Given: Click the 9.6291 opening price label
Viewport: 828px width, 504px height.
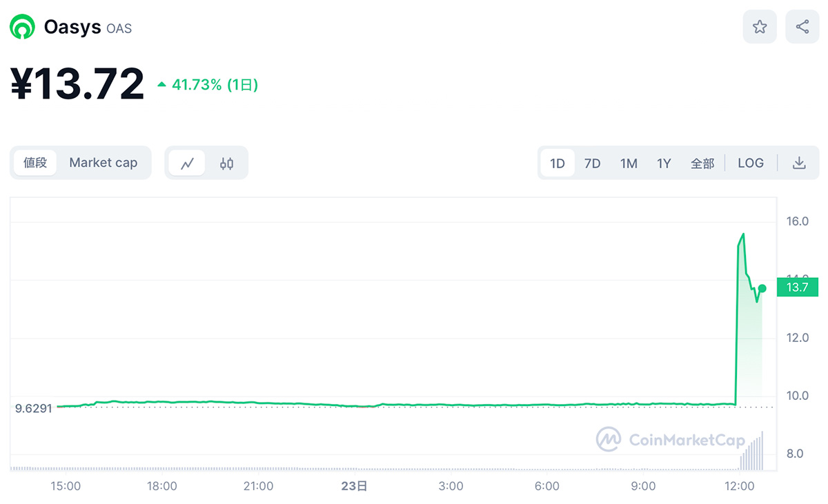Looking at the screenshot, I should (34, 408).
